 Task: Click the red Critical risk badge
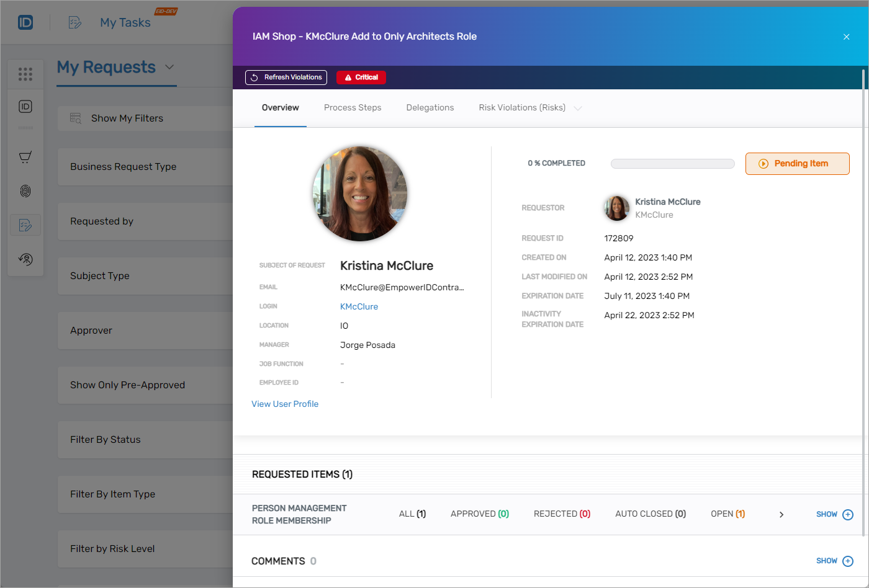click(361, 77)
